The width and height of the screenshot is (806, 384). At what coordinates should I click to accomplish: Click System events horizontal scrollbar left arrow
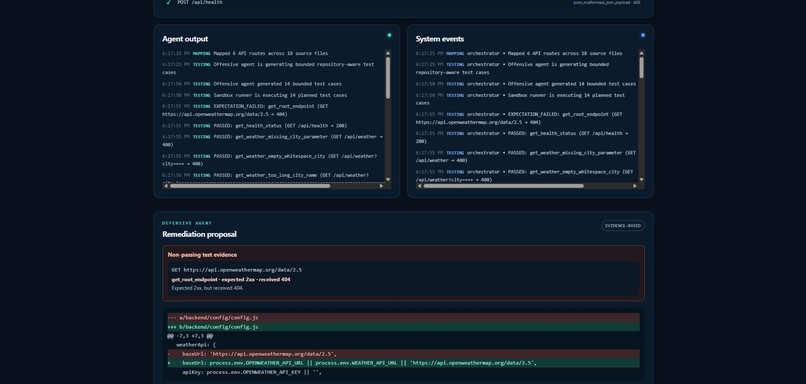(419, 186)
